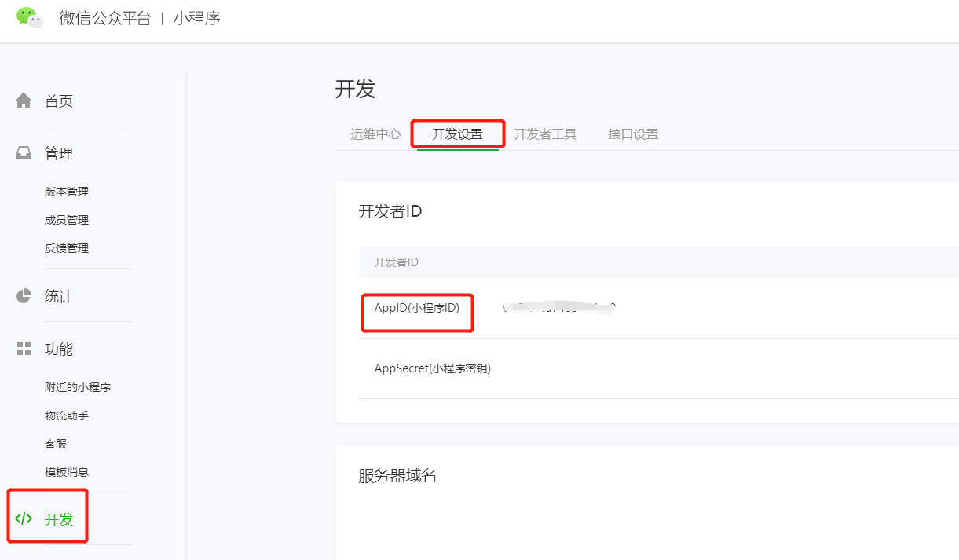The image size is (959, 560).
Task: Open 物流助手
Action: tap(67, 415)
